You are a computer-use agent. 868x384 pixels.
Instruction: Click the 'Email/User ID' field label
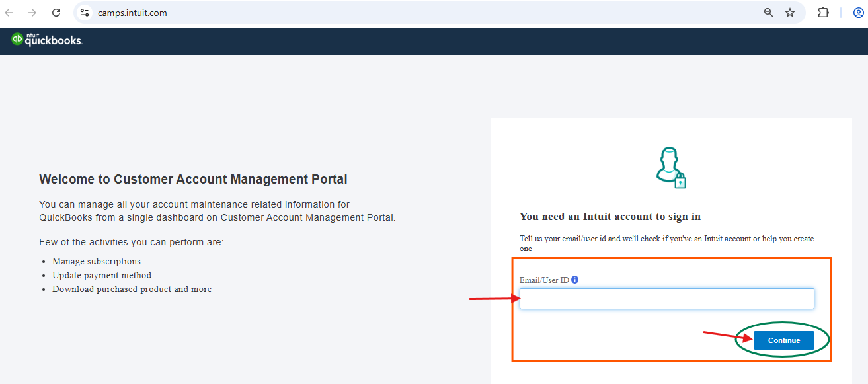(544, 280)
